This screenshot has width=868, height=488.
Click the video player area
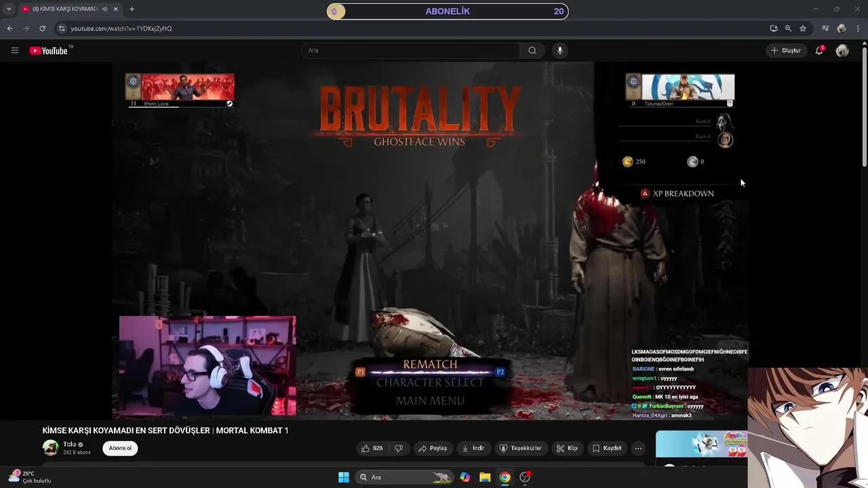(x=431, y=241)
